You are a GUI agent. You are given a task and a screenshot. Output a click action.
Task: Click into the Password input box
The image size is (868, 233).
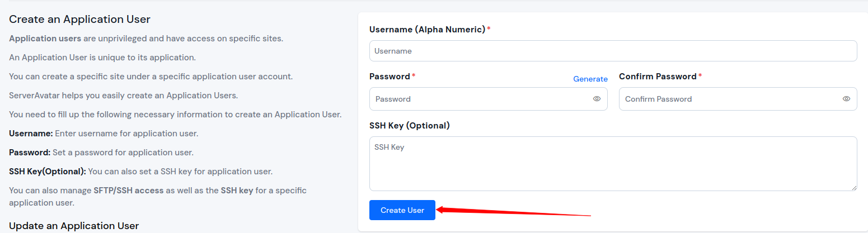489,99
